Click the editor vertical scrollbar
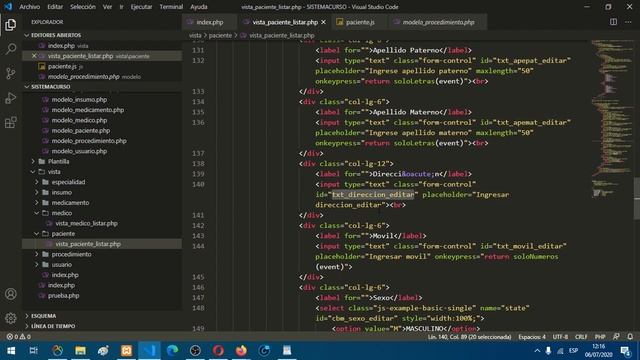The height and width of the screenshot is (360, 640). coord(636,198)
